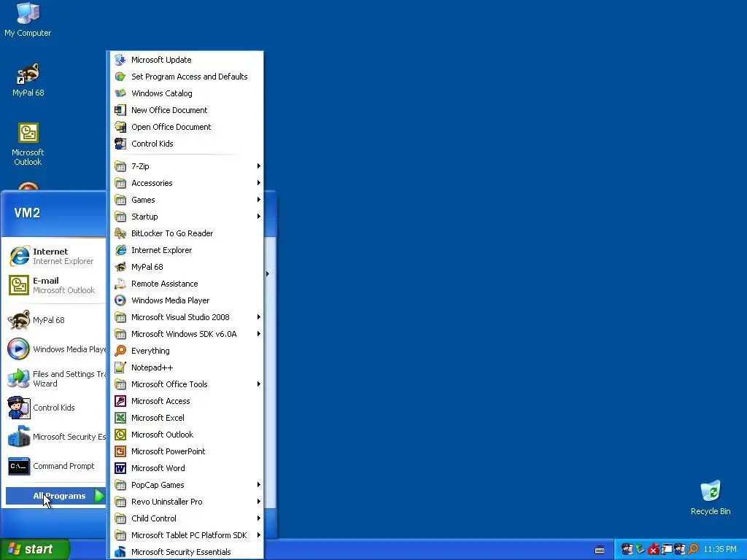Expand PopCap Games folder
Screen dimensions: 747x560
pyautogui.click(x=186, y=485)
